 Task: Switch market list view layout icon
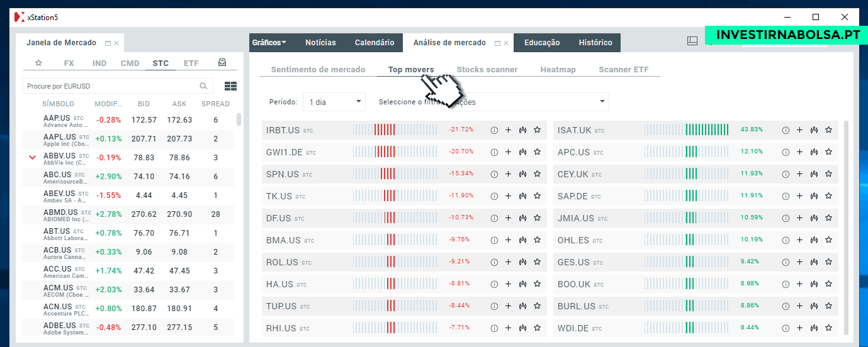(x=230, y=86)
